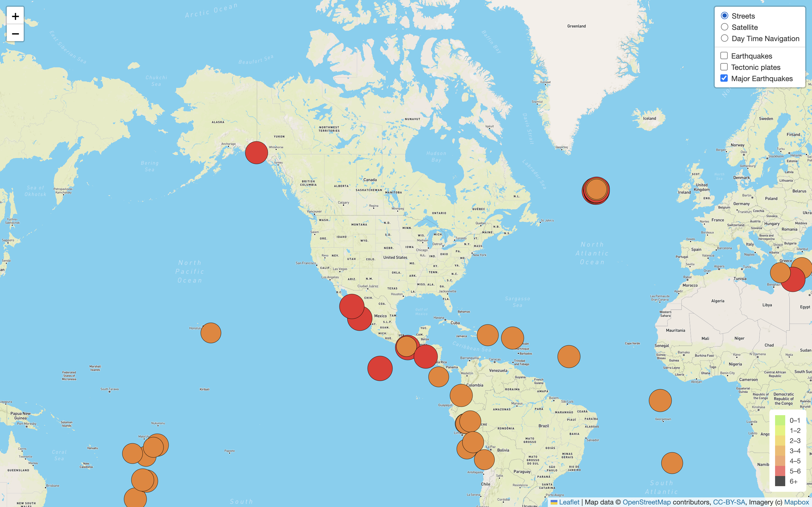This screenshot has width=812, height=507.
Task: Switch the basemap to Satellite
Action: (724, 27)
